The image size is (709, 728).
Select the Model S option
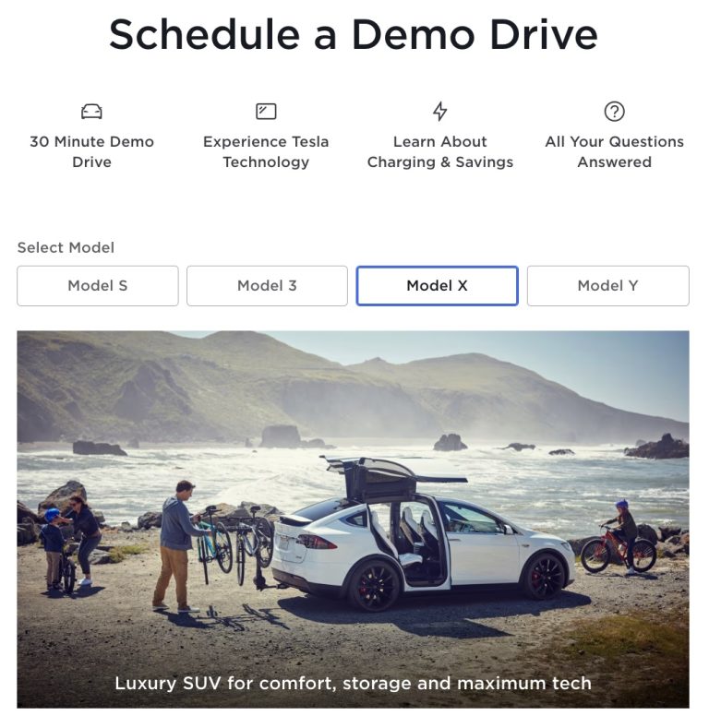(98, 286)
